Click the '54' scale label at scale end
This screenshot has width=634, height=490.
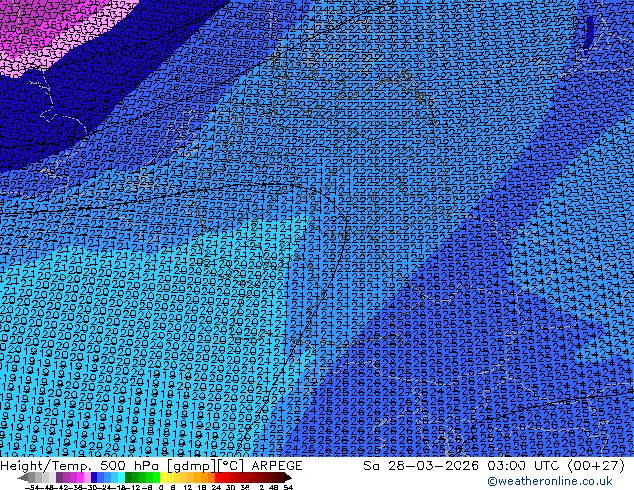(x=288, y=487)
